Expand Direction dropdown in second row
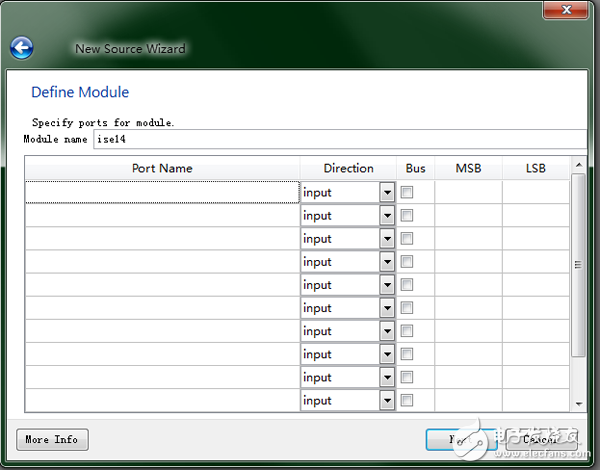Screen dimensions: 600x470 click(x=387, y=215)
